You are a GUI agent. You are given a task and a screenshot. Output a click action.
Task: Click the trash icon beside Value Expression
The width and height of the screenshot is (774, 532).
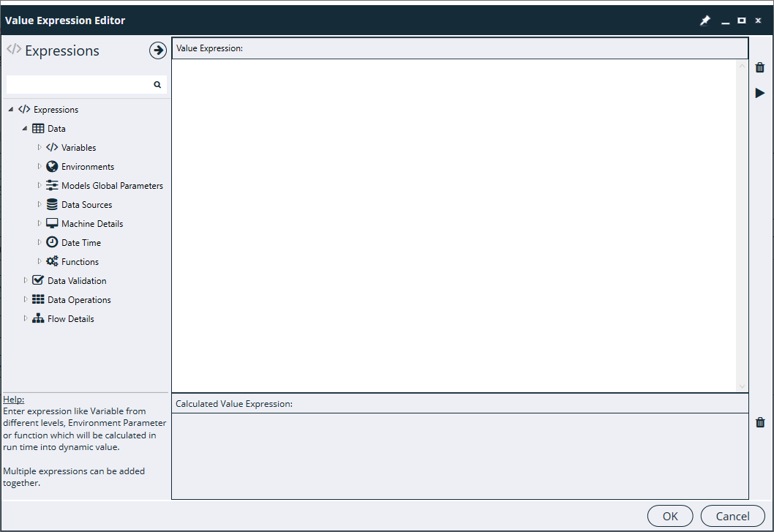(759, 67)
